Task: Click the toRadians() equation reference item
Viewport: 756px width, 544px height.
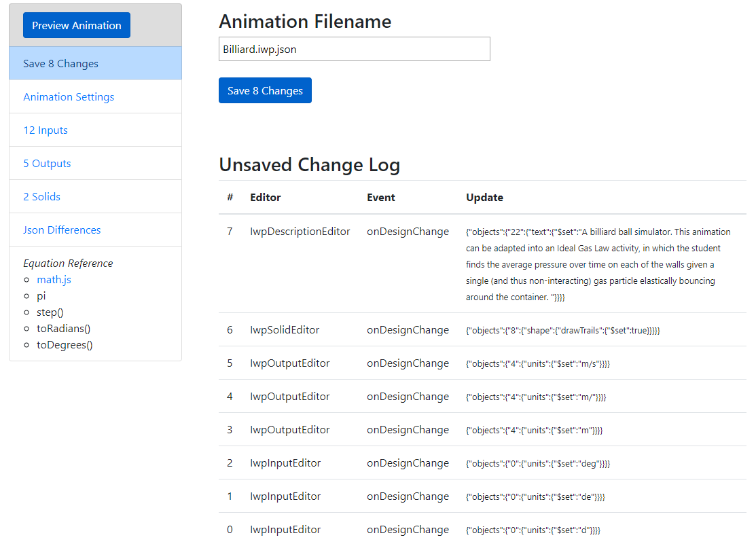Action: [x=64, y=329]
